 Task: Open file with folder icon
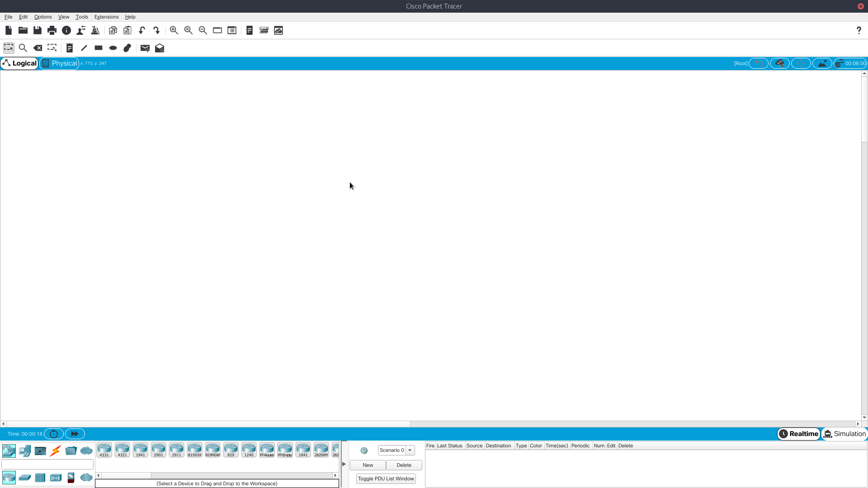pyautogui.click(x=23, y=30)
